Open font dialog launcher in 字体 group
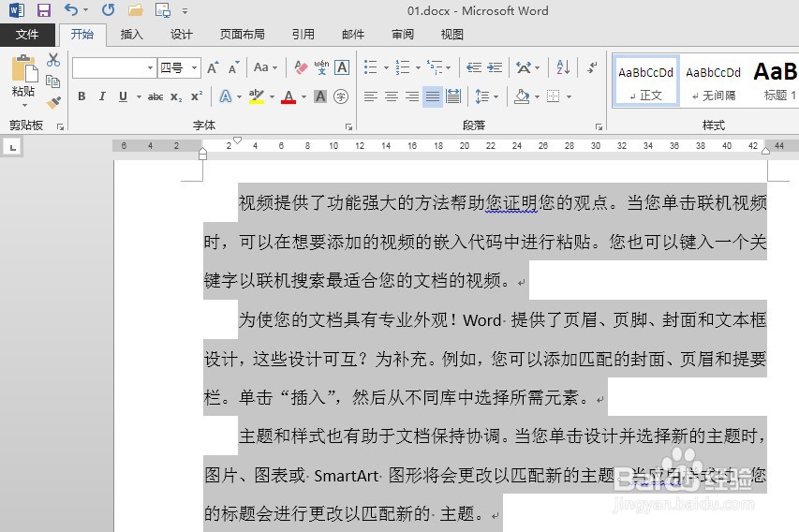Viewport: 799px width, 532px height. (348, 126)
